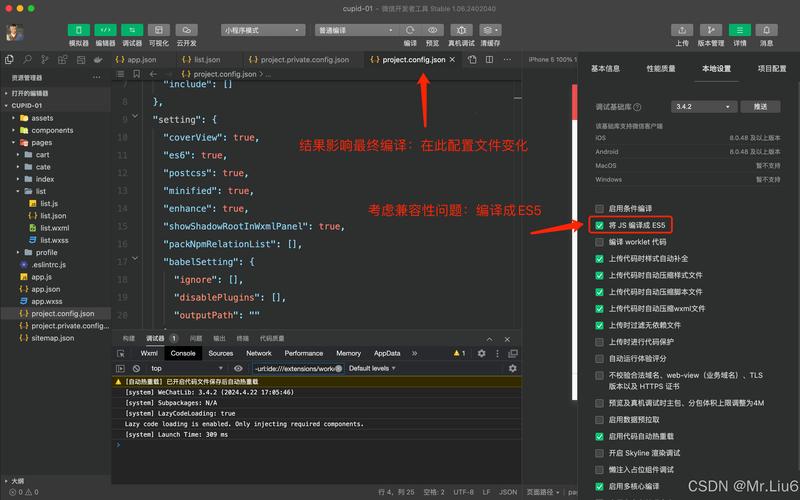
Task: Open the 可视化 visual editor
Action: pyautogui.click(x=159, y=30)
